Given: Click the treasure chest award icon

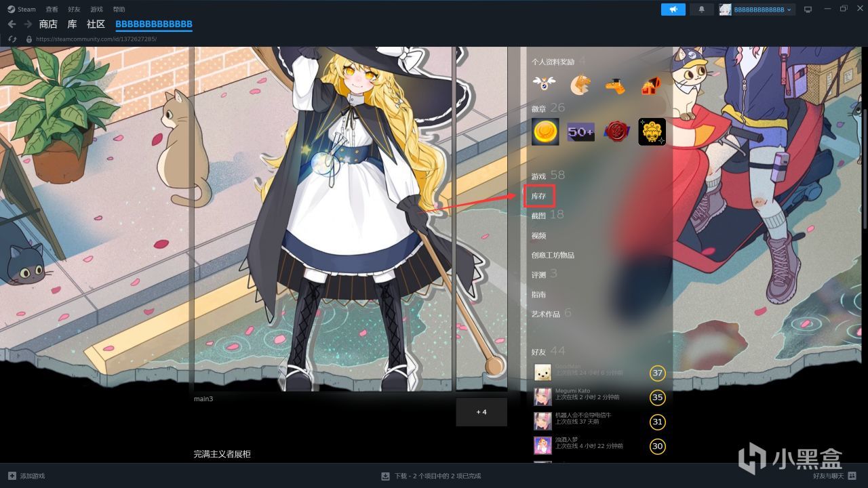Looking at the screenshot, I should pos(651,85).
